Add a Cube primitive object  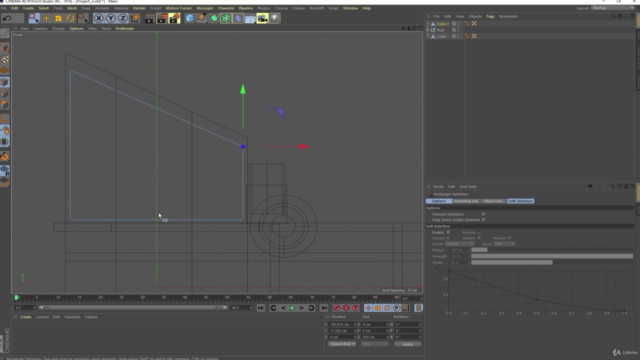coord(189,18)
